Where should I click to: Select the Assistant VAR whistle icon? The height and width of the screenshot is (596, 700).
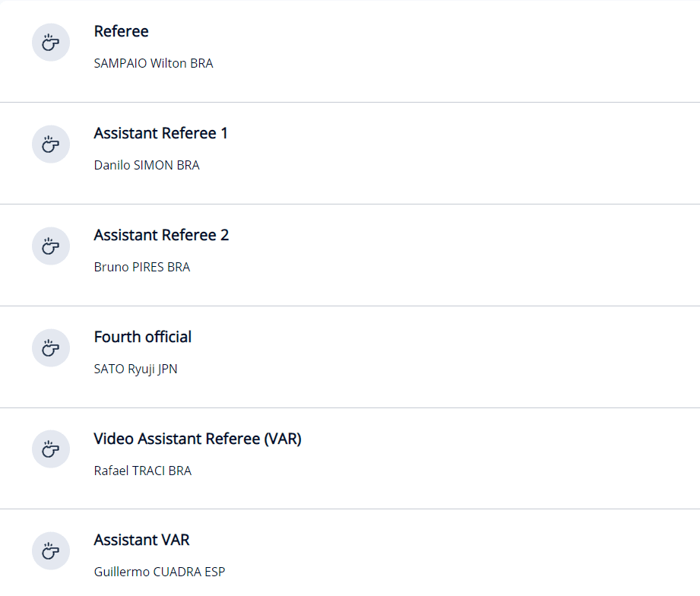[51, 551]
